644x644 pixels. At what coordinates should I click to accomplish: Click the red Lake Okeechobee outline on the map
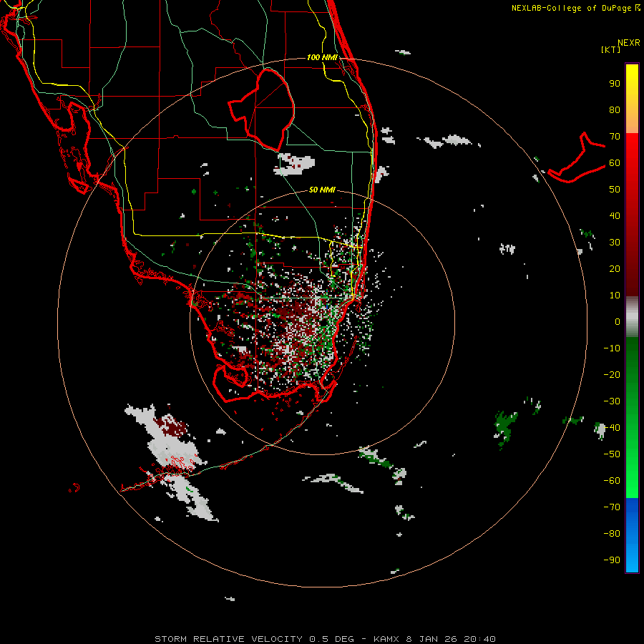click(x=262, y=109)
